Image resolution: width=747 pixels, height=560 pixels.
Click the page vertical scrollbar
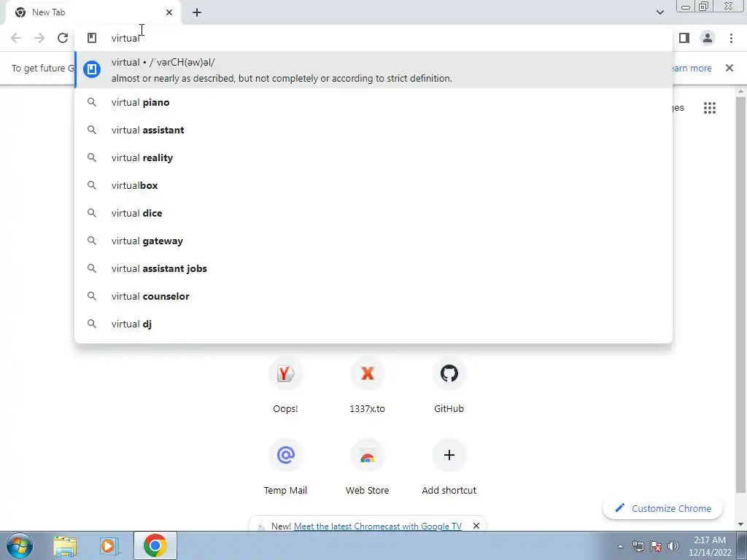coord(741,295)
